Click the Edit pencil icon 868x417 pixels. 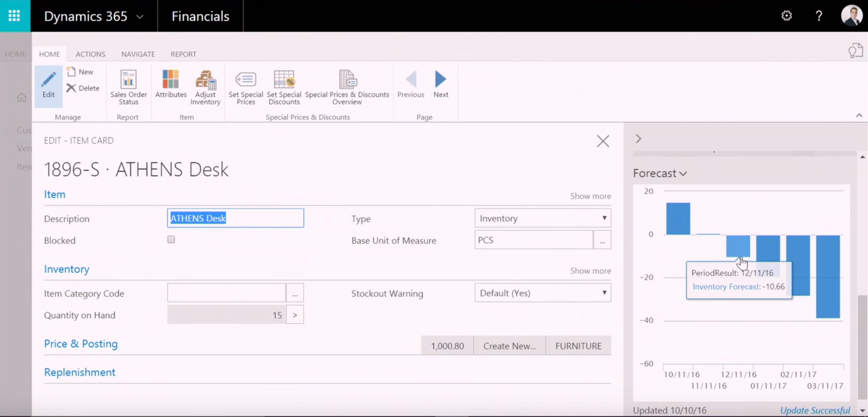point(48,85)
